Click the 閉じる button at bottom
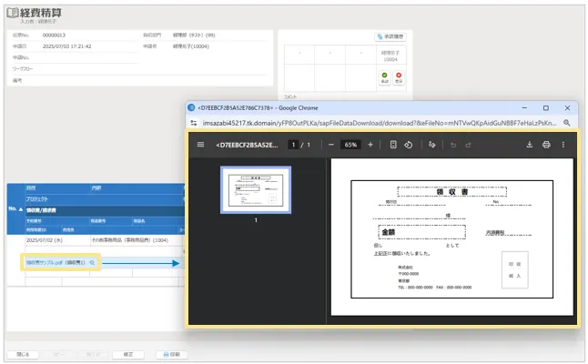The image size is (588, 364). (x=22, y=354)
